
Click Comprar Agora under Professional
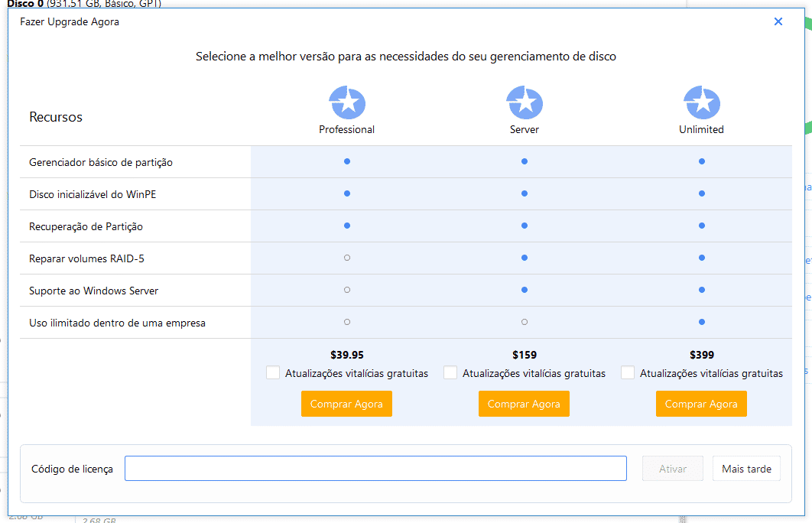(347, 404)
